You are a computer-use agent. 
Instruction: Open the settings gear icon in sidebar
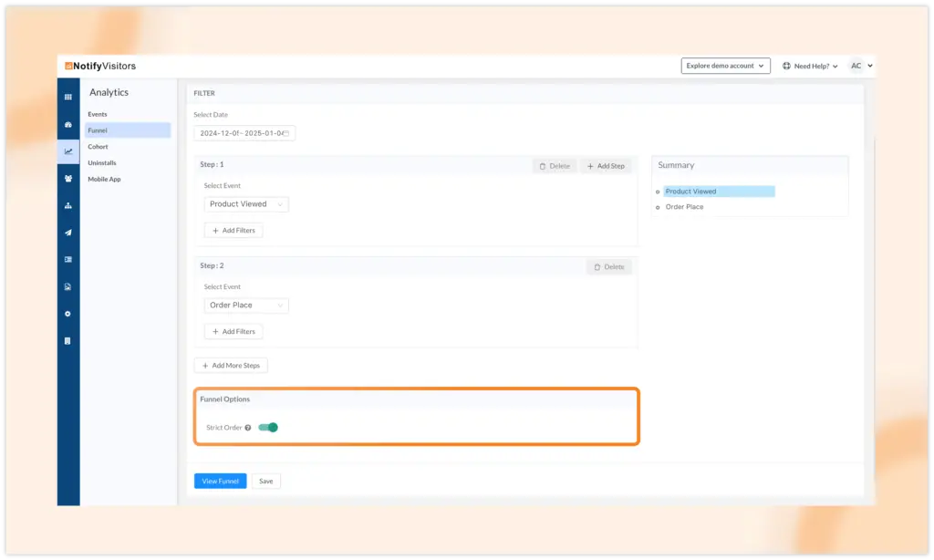(x=67, y=314)
